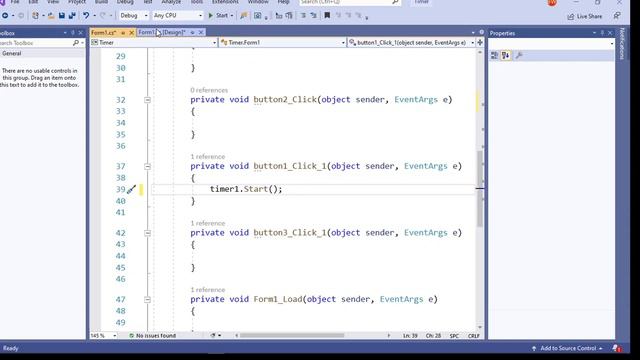Viewport: 640px width, 360px height.
Task: Click the Navigate Backward toolbar icon
Action: pos(5,16)
